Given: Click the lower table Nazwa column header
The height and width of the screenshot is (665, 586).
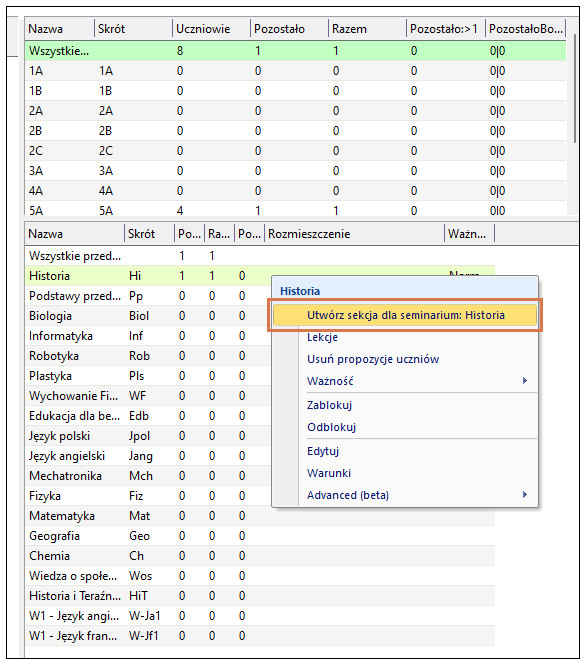Looking at the screenshot, I should pyautogui.click(x=75, y=234).
